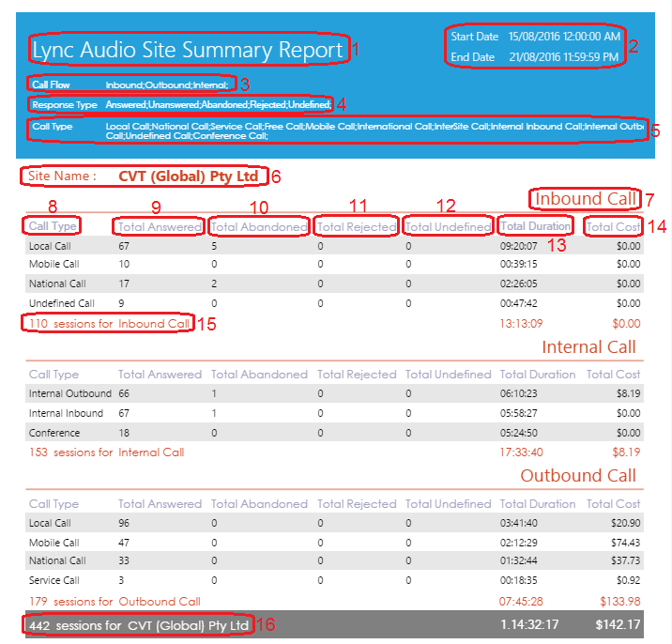Select the Service Call row

(334, 580)
